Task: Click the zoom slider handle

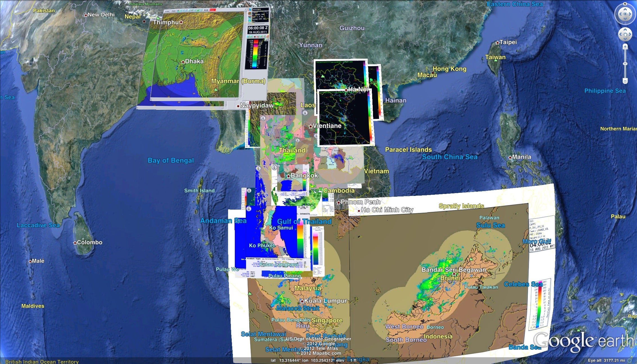Action: (x=625, y=64)
